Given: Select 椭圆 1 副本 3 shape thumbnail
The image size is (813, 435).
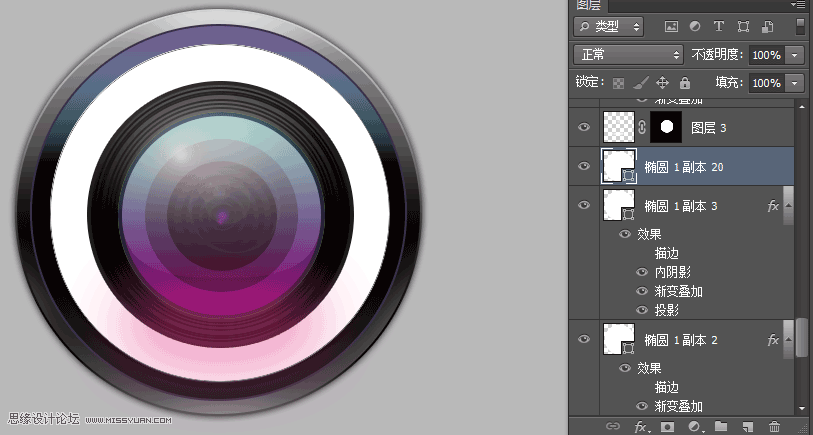Looking at the screenshot, I should pyautogui.click(x=619, y=205).
